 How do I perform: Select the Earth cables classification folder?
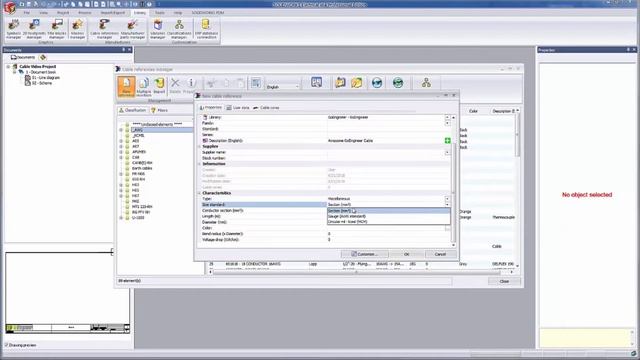click(142, 168)
